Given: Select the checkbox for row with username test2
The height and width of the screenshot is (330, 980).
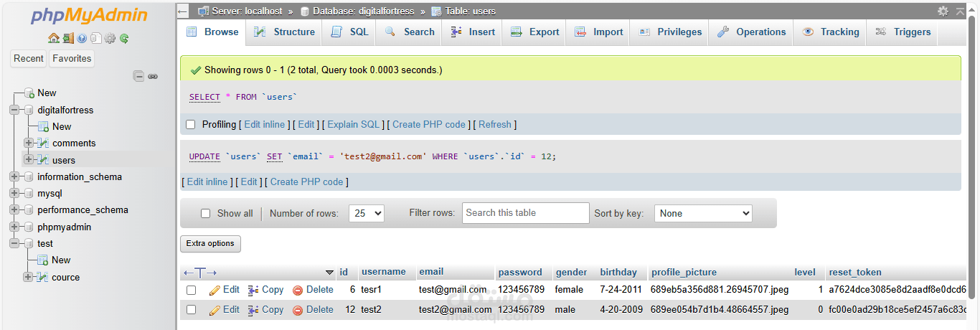Looking at the screenshot, I should point(192,310).
